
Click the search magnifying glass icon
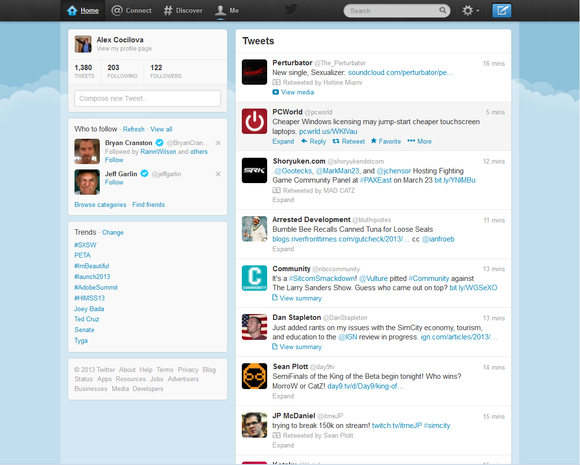442,10
